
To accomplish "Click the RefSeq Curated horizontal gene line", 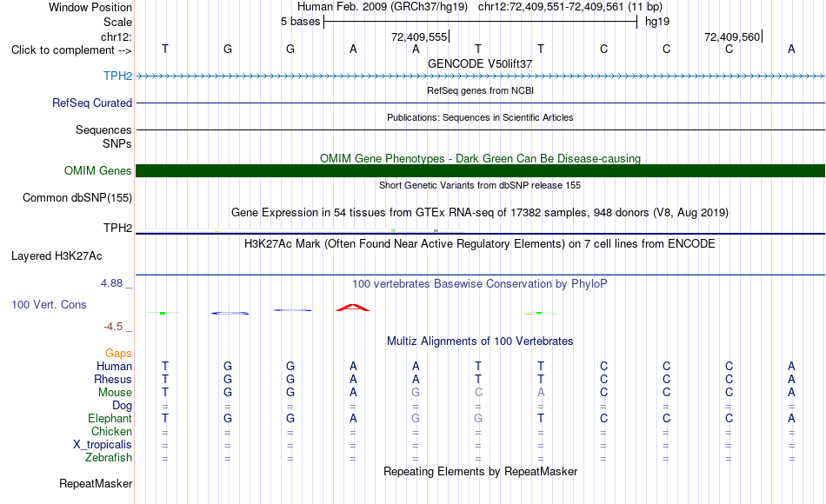I will (481, 103).
